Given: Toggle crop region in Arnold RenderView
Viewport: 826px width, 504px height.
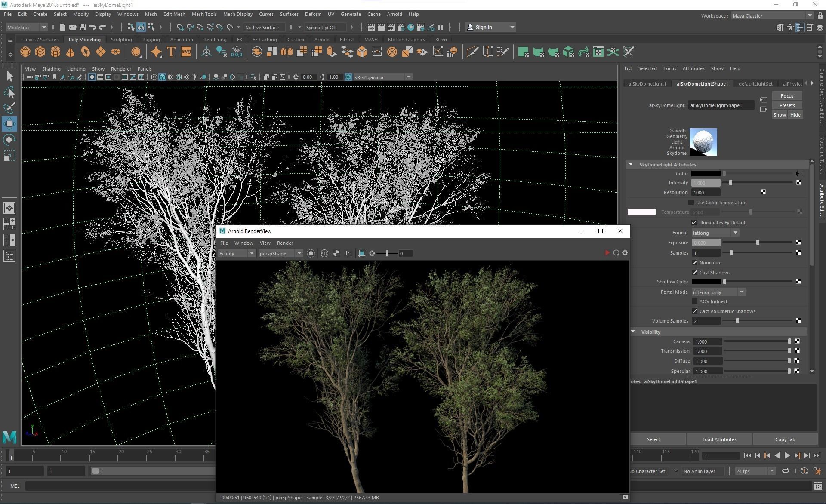Looking at the screenshot, I should 362,253.
